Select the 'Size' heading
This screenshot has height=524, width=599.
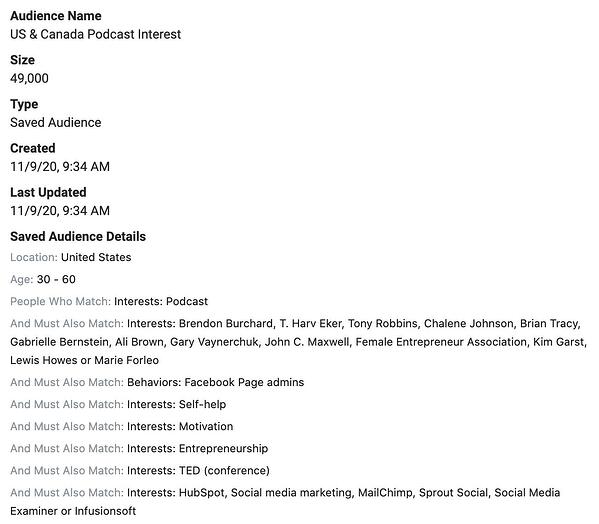[23, 60]
